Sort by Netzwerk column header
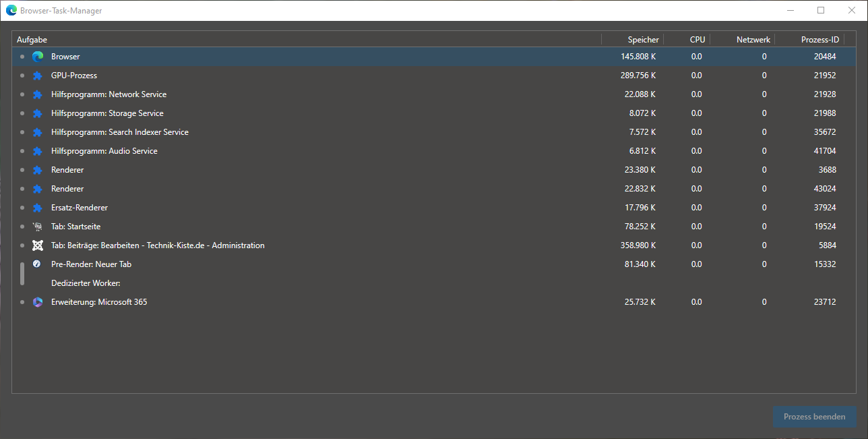The height and width of the screenshot is (439, 868). (x=753, y=40)
